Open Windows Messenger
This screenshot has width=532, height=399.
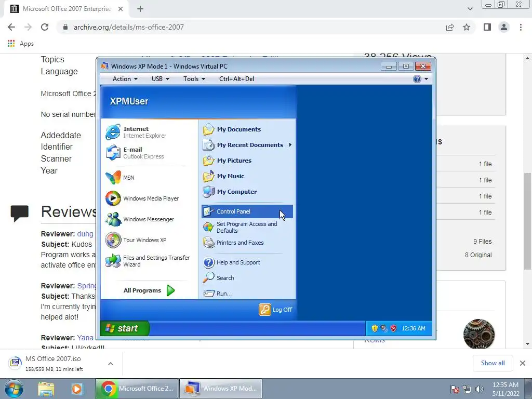tap(139, 219)
